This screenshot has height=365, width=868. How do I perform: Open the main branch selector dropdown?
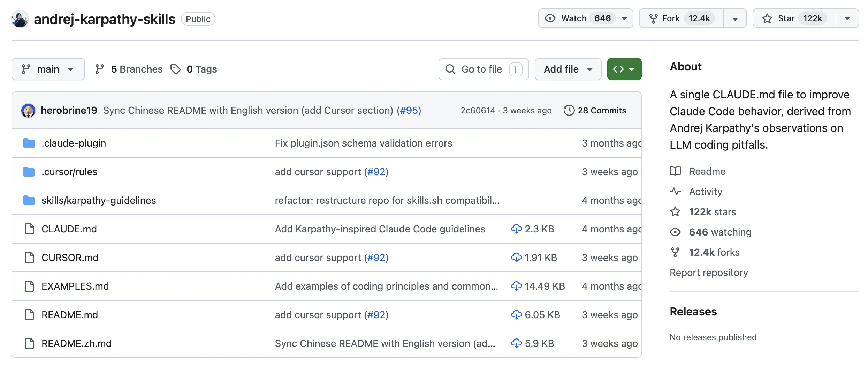tap(48, 69)
